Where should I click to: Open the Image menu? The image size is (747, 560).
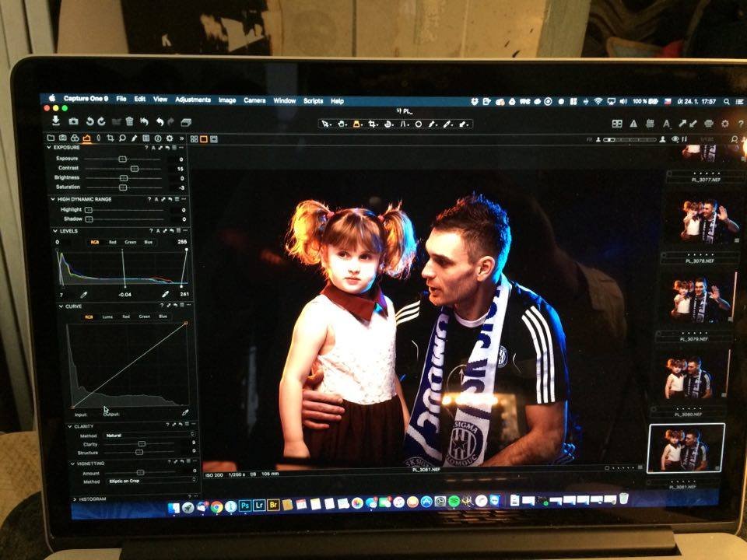click(x=227, y=100)
